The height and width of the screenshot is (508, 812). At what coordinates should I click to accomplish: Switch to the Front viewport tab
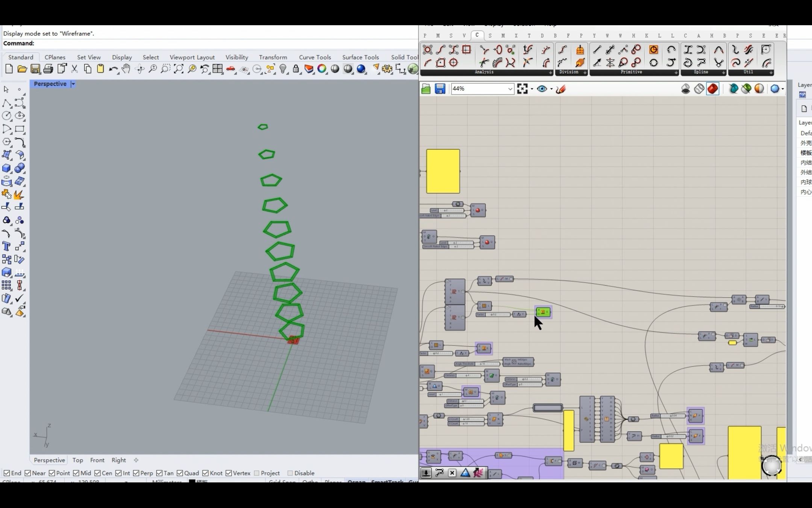pos(97,460)
